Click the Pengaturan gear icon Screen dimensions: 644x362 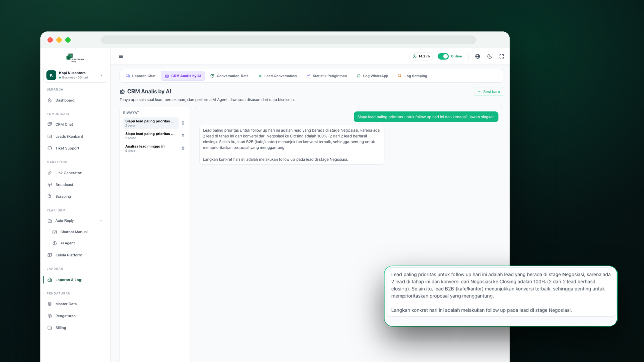pyautogui.click(x=50, y=316)
